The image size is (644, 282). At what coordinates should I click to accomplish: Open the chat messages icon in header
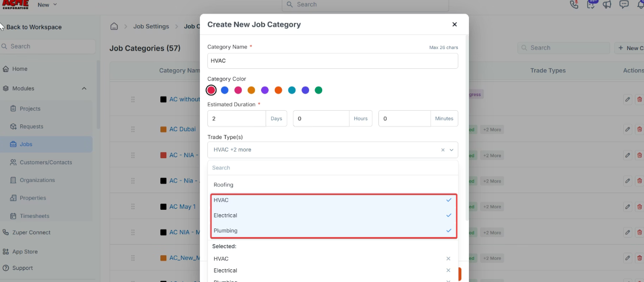[624, 5]
